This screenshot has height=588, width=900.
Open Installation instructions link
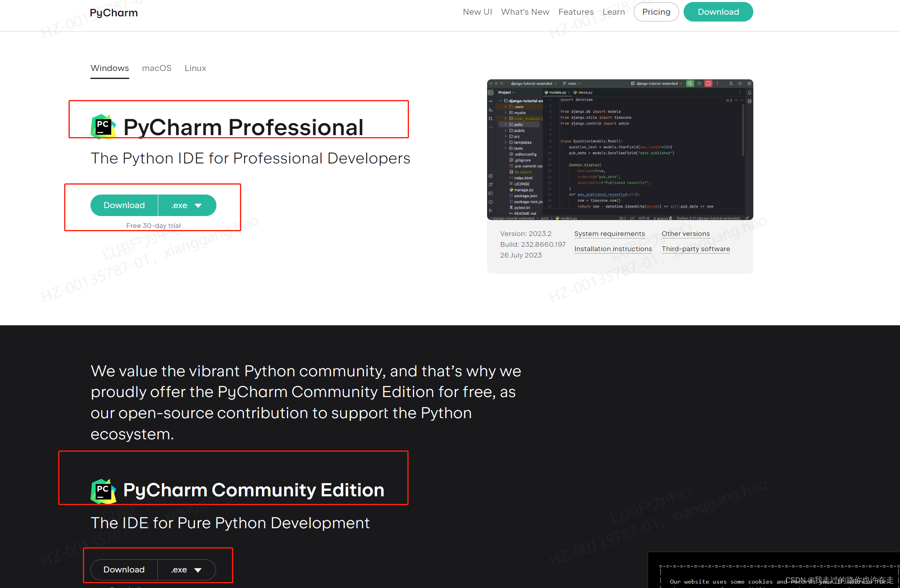pos(613,249)
